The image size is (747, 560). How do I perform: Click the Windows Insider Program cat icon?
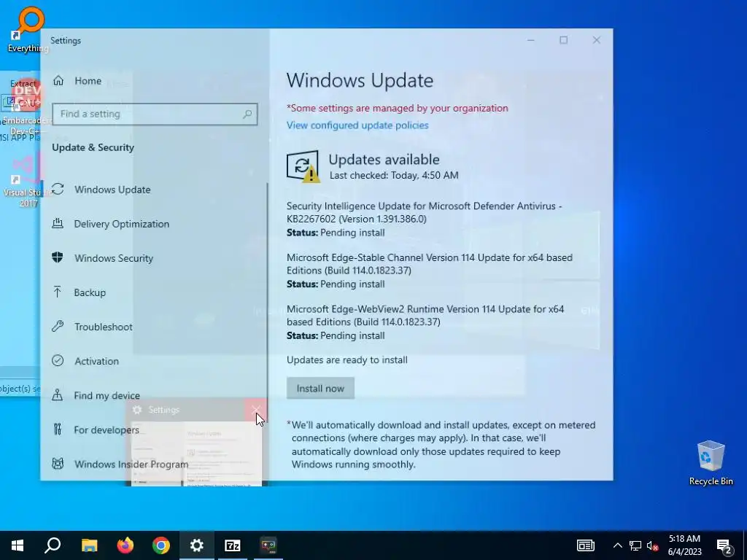coord(58,463)
